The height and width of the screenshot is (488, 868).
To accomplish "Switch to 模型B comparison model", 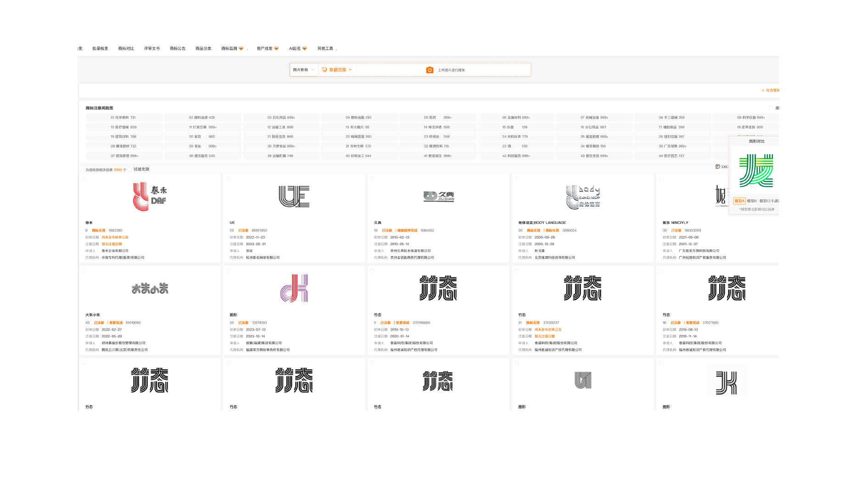I will coord(751,201).
